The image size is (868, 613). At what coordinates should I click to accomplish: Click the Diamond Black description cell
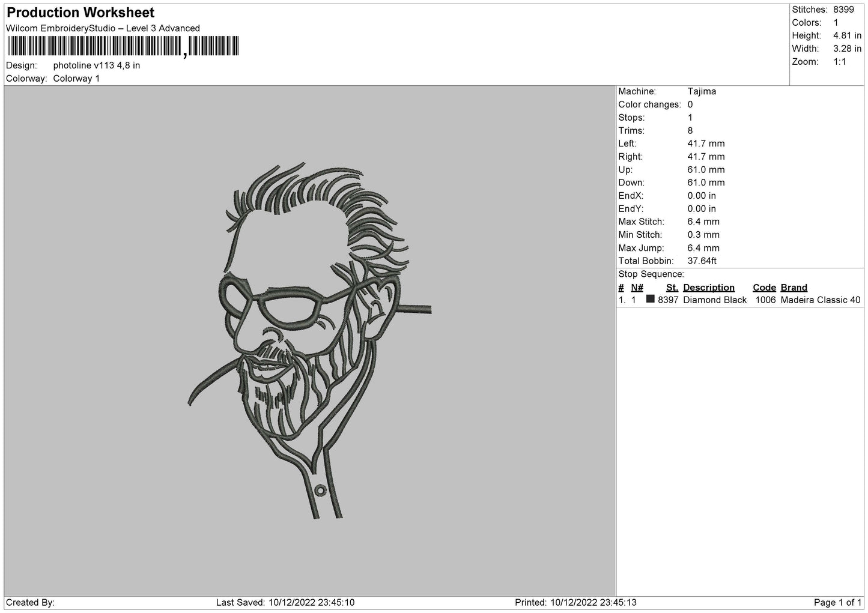715,300
